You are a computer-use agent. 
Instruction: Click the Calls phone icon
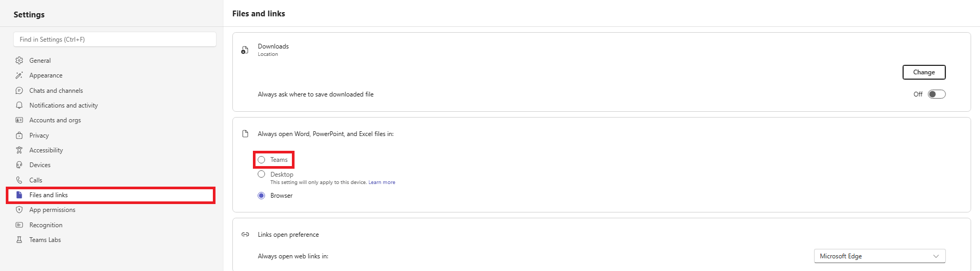click(19, 180)
